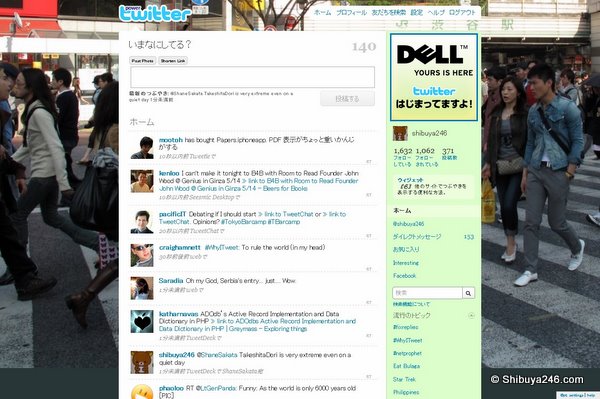Open the #WhyITweet trending topic

(x=408, y=340)
